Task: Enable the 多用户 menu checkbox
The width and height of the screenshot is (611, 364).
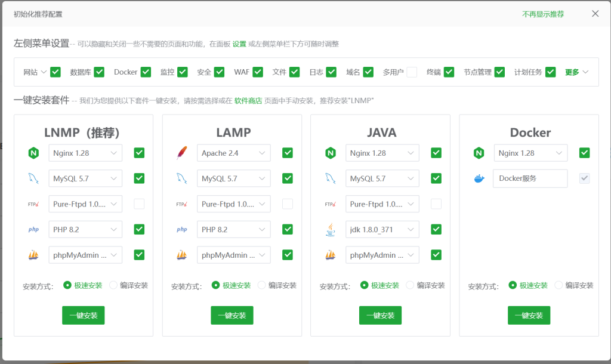Action: click(x=412, y=72)
